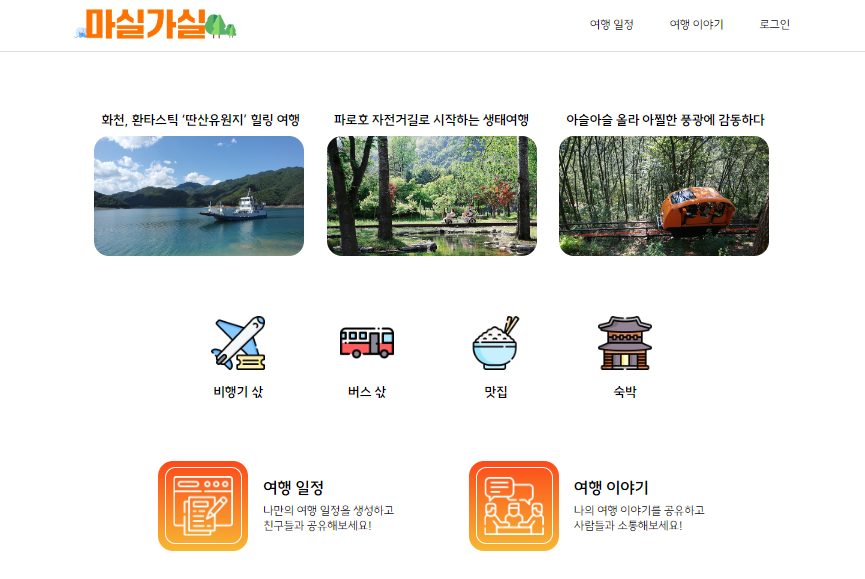Open the ferry on lake photo
Screen dimensions: 865x579
199,196
